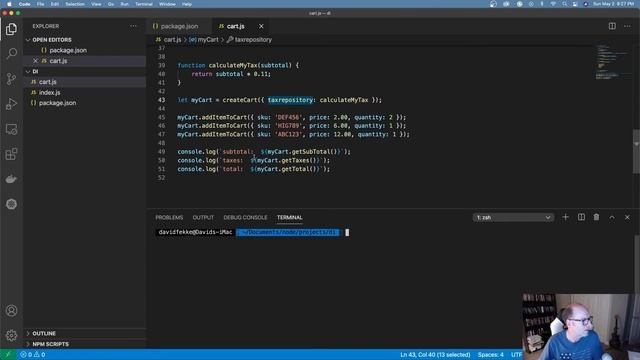Image resolution: width=640 pixels, height=360 pixels.
Task: Open the Apple menu
Action: (9, 4)
